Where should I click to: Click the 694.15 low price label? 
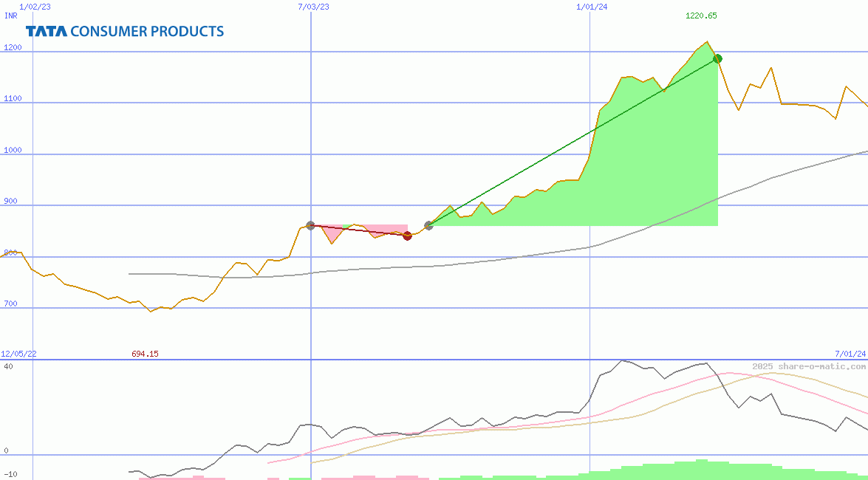click(x=145, y=354)
